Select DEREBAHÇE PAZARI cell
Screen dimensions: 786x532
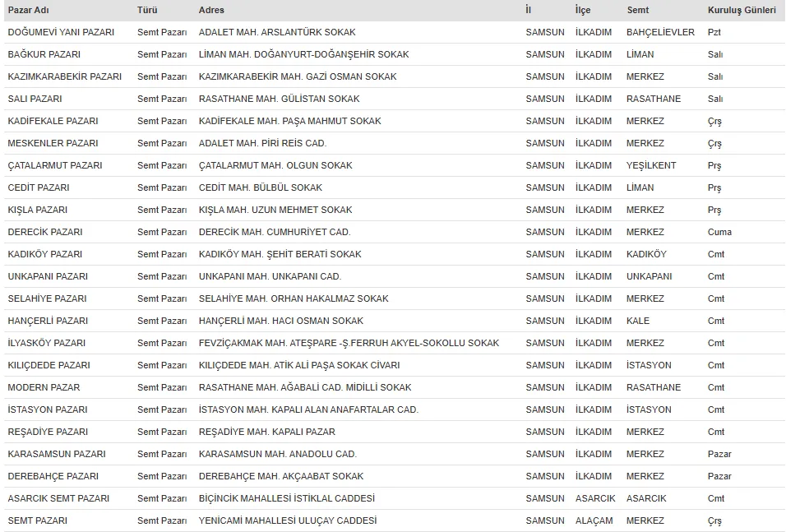[53, 476]
